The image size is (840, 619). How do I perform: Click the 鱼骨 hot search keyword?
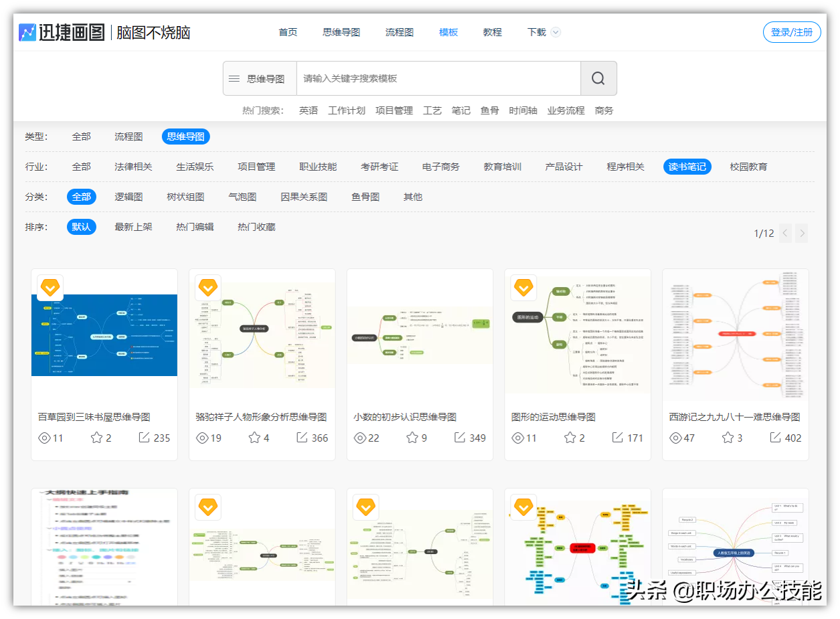point(489,110)
